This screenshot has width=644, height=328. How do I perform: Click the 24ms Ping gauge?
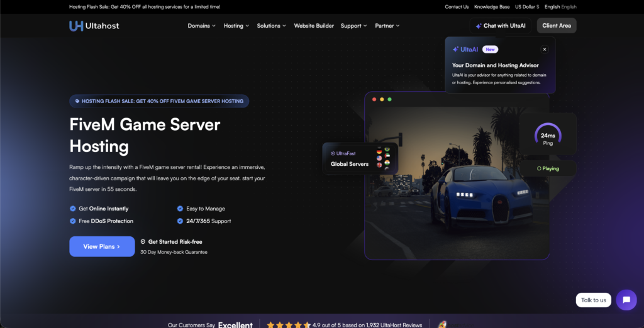click(x=548, y=134)
